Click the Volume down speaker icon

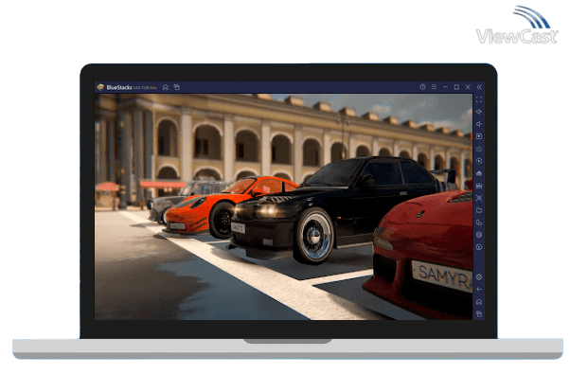click(479, 124)
